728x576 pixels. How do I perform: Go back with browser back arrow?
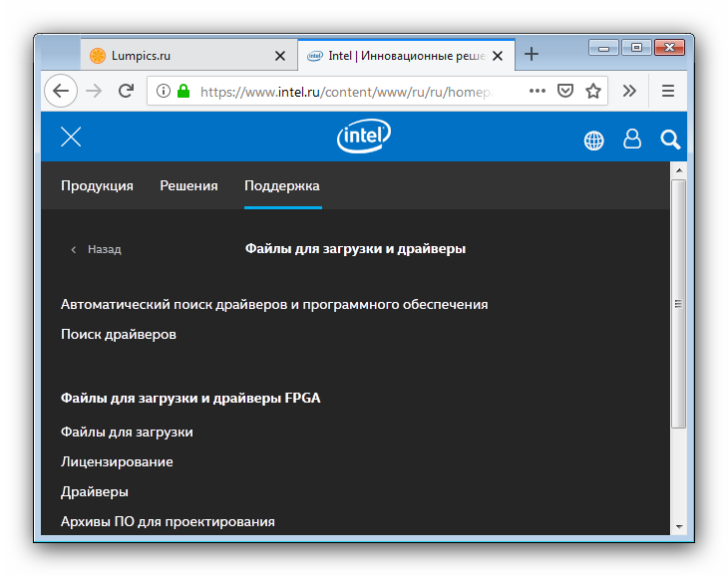[61, 91]
